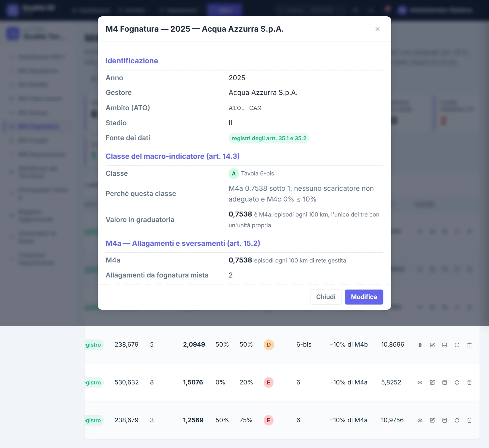Click the 75% cell in the table
489x448 pixels.
(246, 420)
